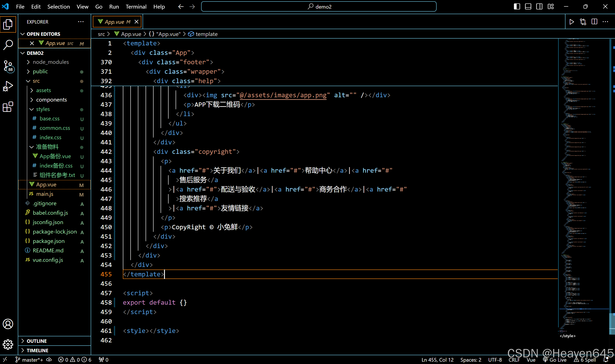
Task: Customize layout icon in title bar
Action: 550,7
